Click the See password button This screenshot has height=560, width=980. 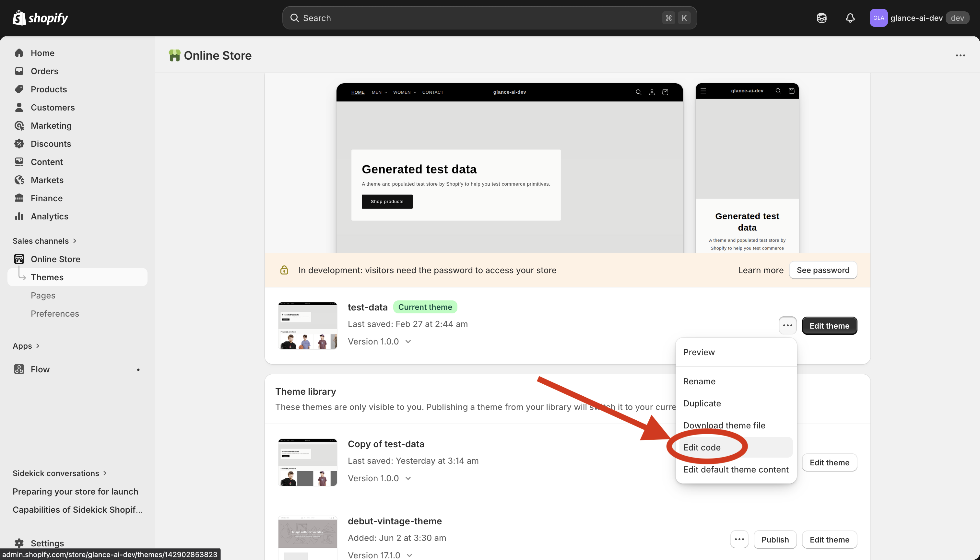coord(823,270)
